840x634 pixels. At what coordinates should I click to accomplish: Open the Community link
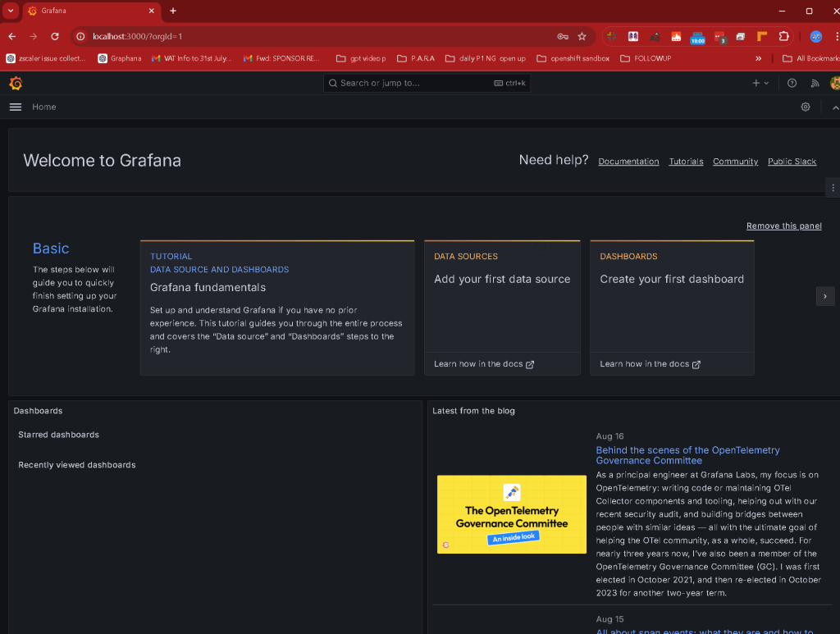(x=735, y=162)
